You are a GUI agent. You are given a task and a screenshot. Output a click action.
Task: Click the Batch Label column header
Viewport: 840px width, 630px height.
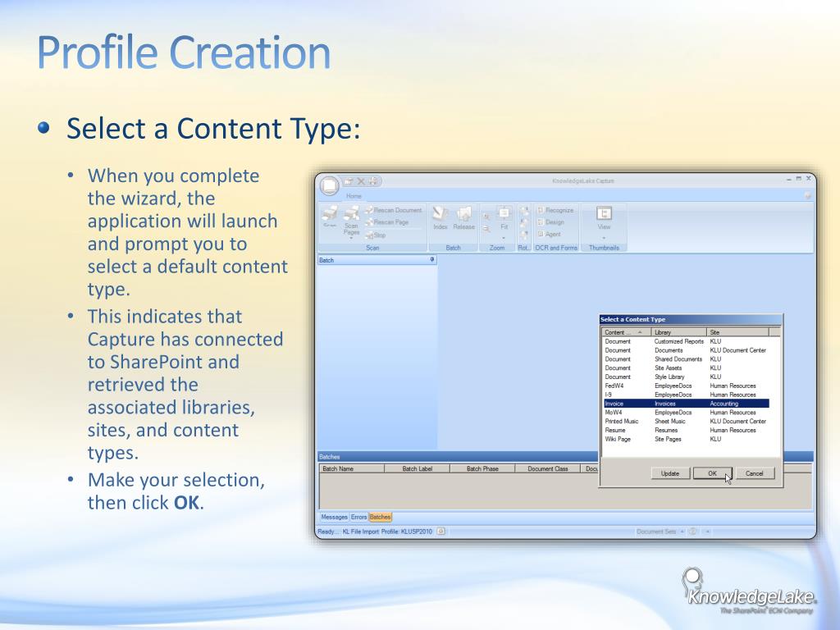click(418, 468)
